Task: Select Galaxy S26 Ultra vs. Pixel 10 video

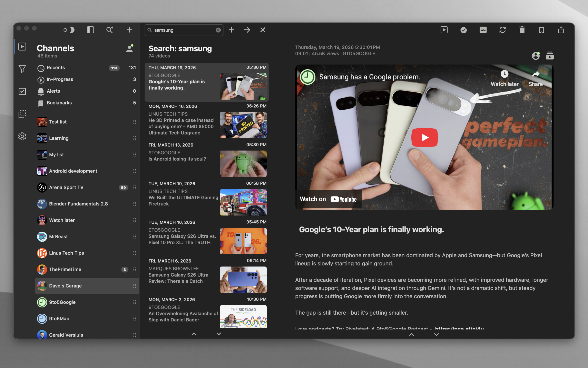Action: point(207,237)
